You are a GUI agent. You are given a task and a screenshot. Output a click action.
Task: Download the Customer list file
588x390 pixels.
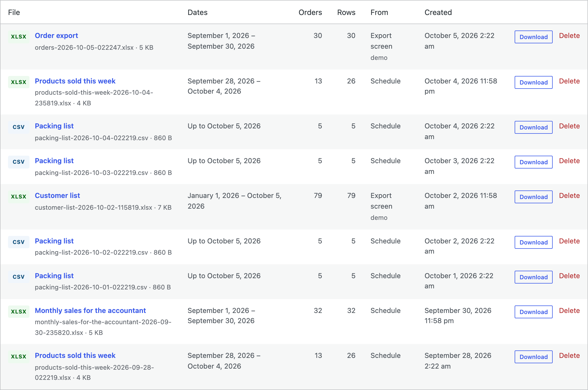(x=533, y=197)
